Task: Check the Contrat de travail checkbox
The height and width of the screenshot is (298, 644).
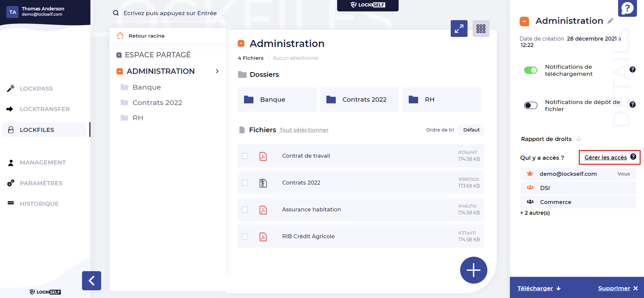Action: click(245, 156)
